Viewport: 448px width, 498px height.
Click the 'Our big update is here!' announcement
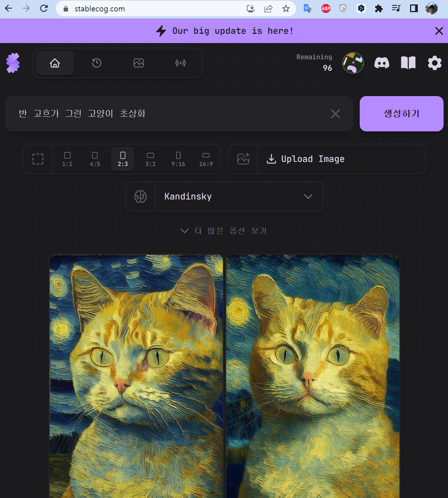[225, 31]
